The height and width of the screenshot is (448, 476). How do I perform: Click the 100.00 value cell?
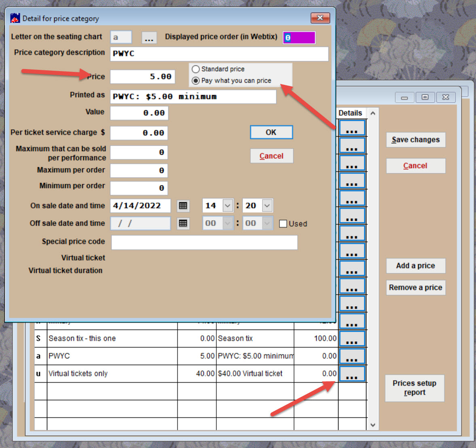pyautogui.click(x=316, y=339)
